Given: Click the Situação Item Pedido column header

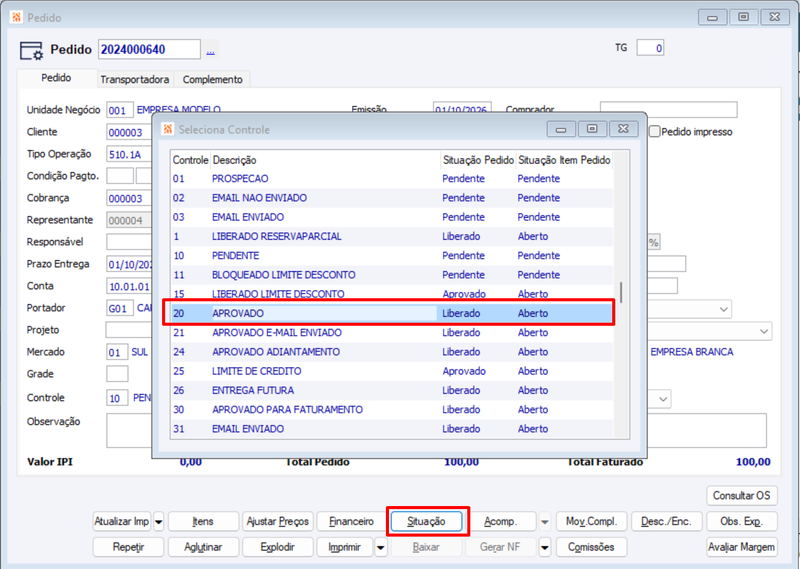Looking at the screenshot, I should 564,160.
